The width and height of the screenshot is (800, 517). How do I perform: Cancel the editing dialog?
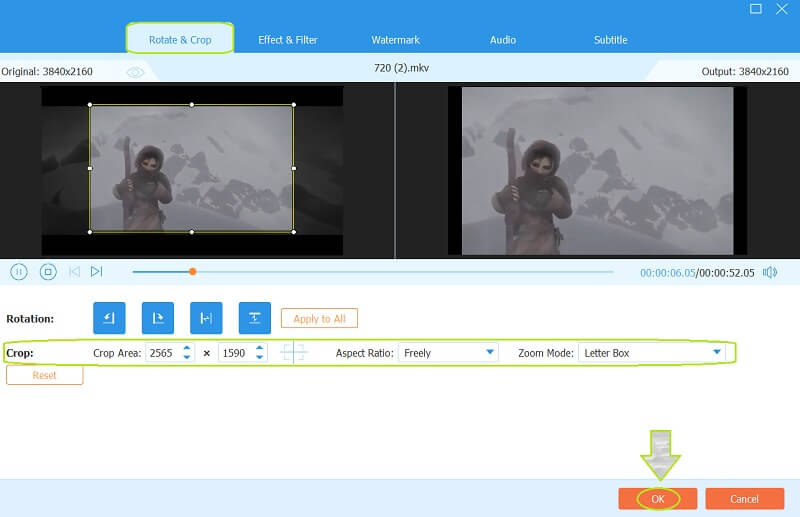744,499
